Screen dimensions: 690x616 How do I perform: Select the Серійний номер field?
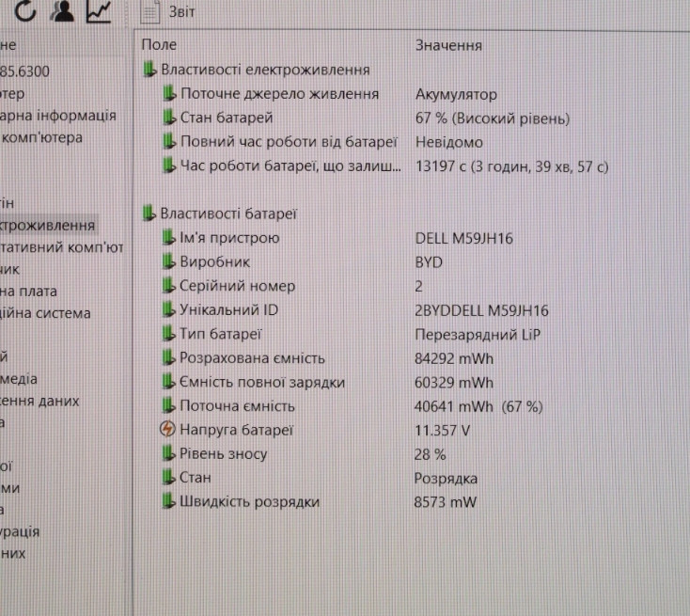point(237,286)
